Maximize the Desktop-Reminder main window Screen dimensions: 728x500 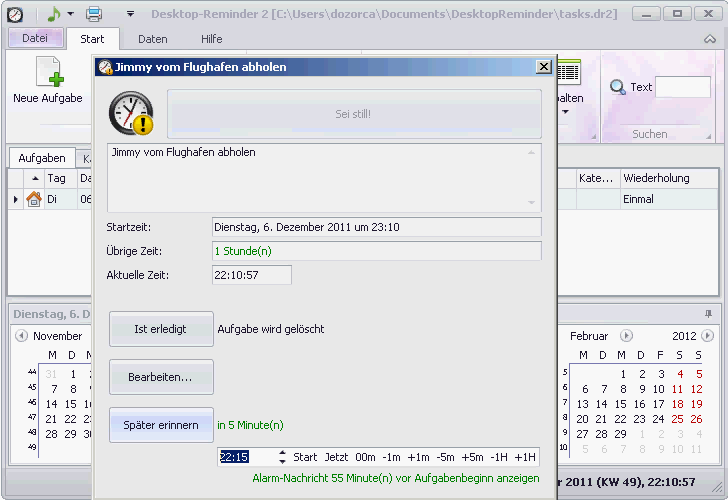pyautogui.click(x=677, y=14)
